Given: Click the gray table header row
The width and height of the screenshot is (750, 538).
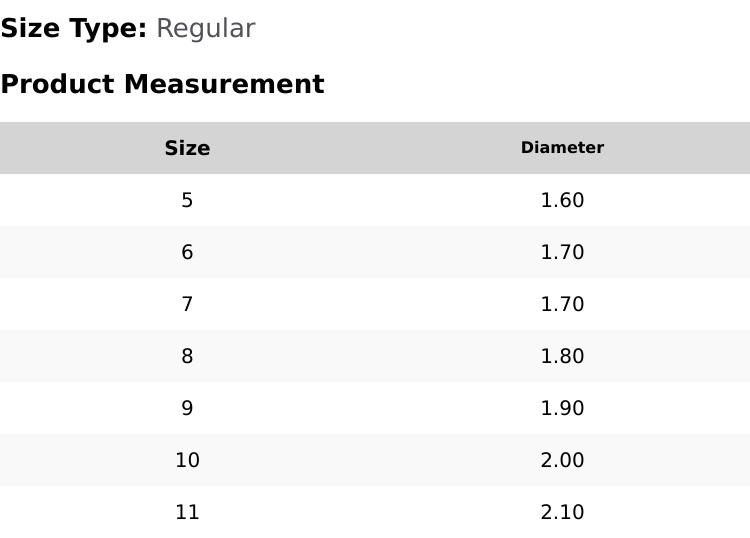Looking at the screenshot, I should tap(375, 148).
